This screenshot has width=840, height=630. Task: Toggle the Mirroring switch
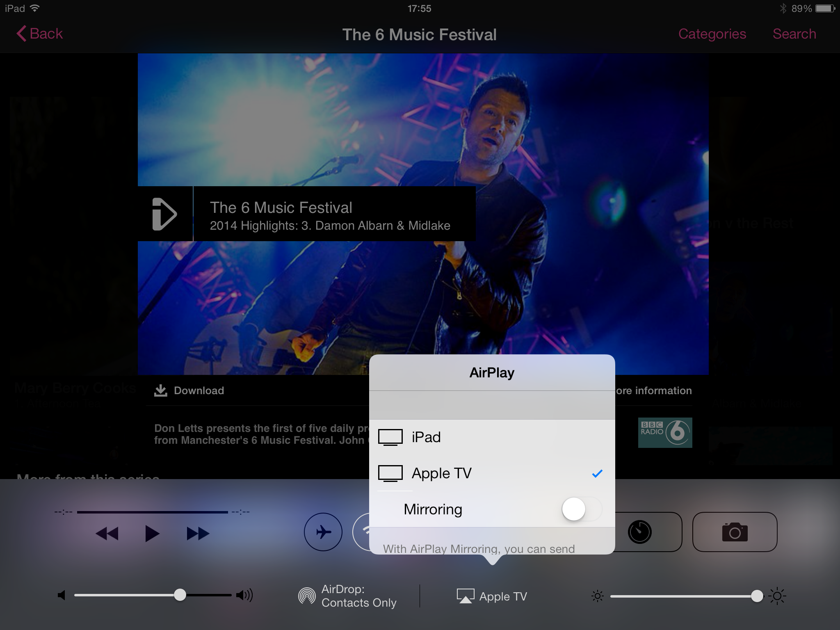[x=582, y=509]
